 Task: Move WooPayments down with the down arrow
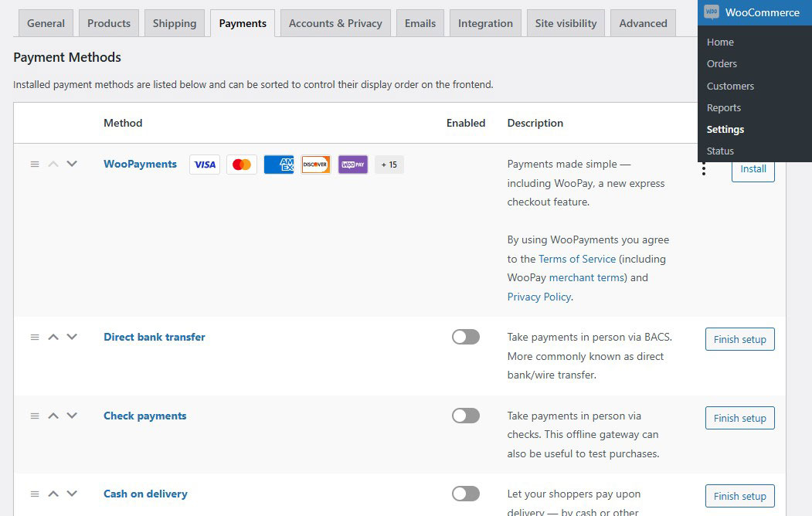point(72,164)
